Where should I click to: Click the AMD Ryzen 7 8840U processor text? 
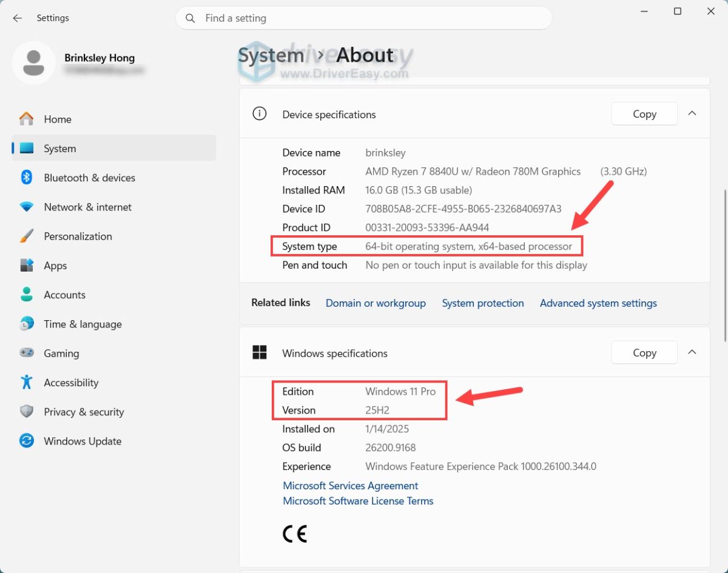[473, 172]
